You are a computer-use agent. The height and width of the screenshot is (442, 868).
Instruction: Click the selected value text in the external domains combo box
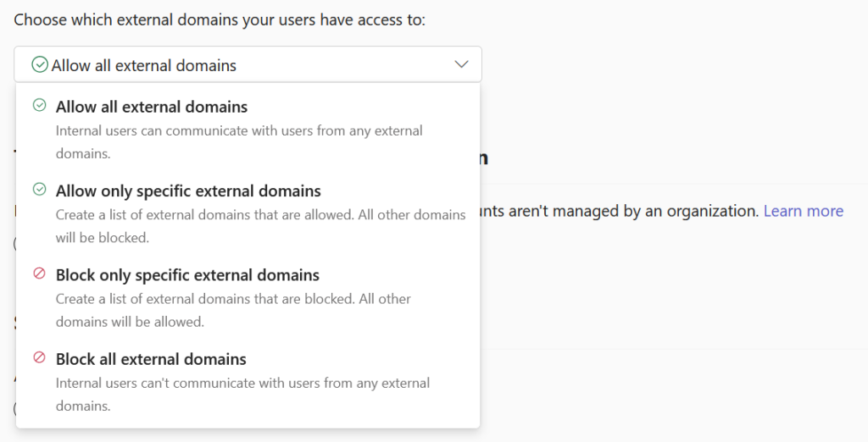pyautogui.click(x=143, y=65)
